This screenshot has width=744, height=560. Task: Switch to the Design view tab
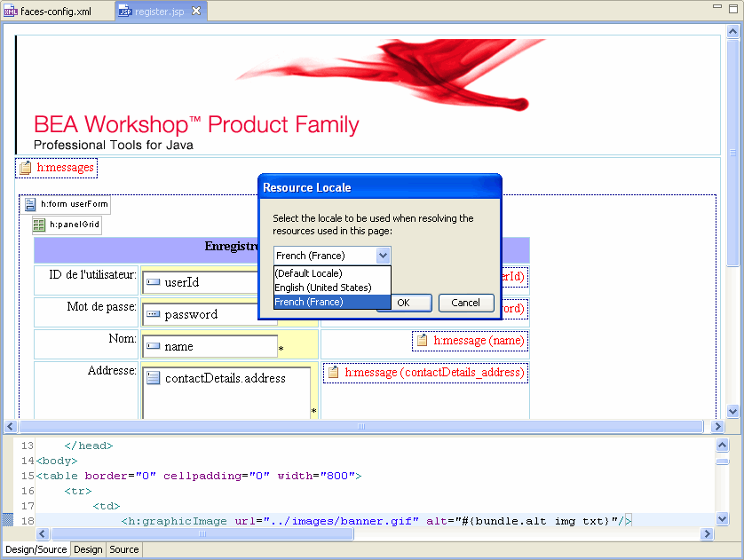88,549
